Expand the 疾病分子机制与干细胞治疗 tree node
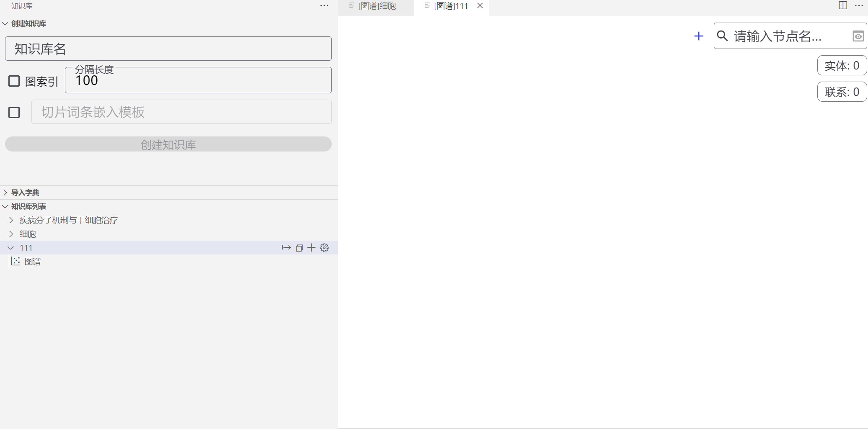The image size is (868, 429). (x=11, y=220)
